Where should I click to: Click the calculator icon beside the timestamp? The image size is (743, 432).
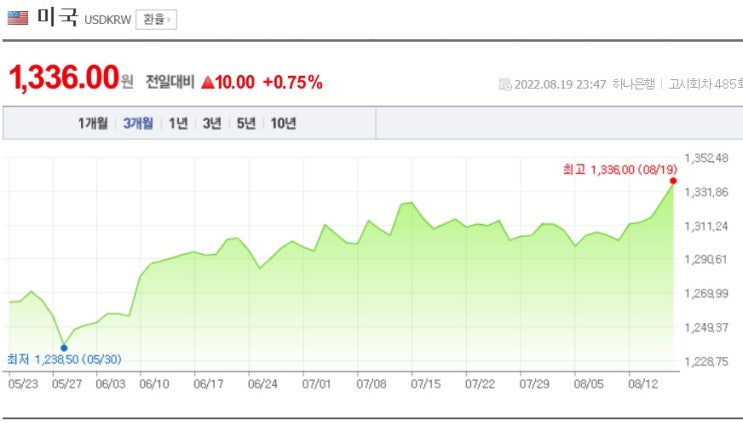click(x=505, y=84)
